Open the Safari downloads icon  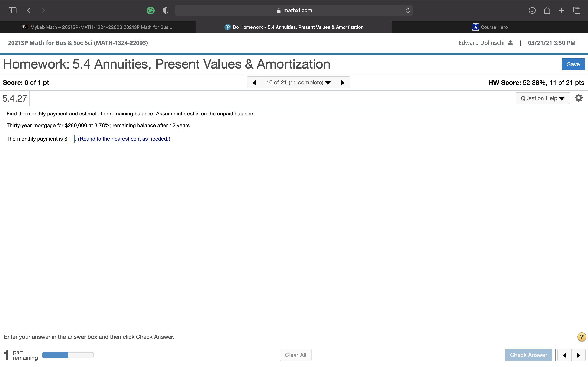pos(532,10)
